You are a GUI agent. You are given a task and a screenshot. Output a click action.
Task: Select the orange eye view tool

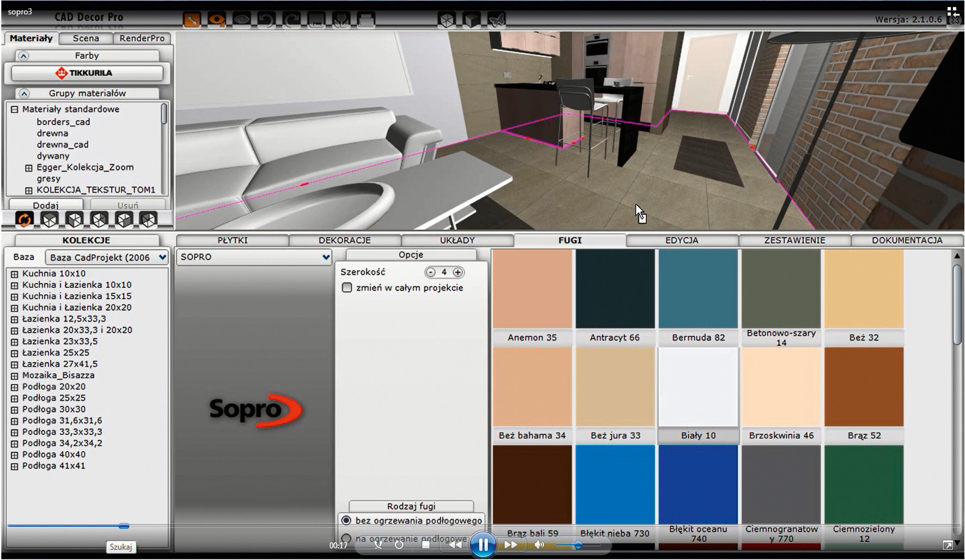[217, 20]
